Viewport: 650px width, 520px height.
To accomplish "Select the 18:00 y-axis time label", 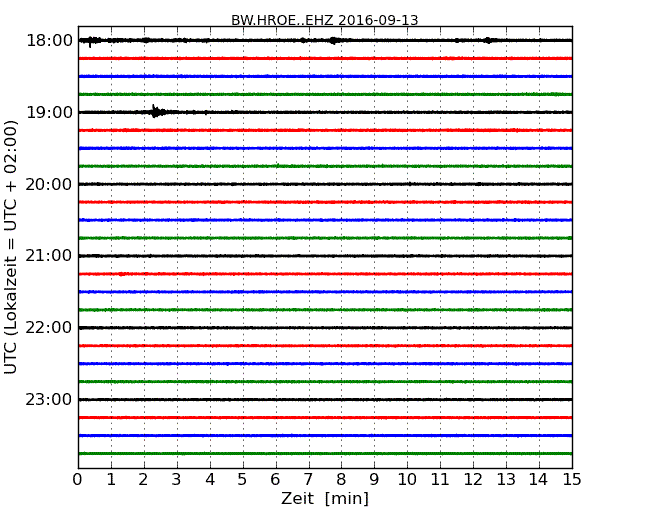I will point(49,41).
